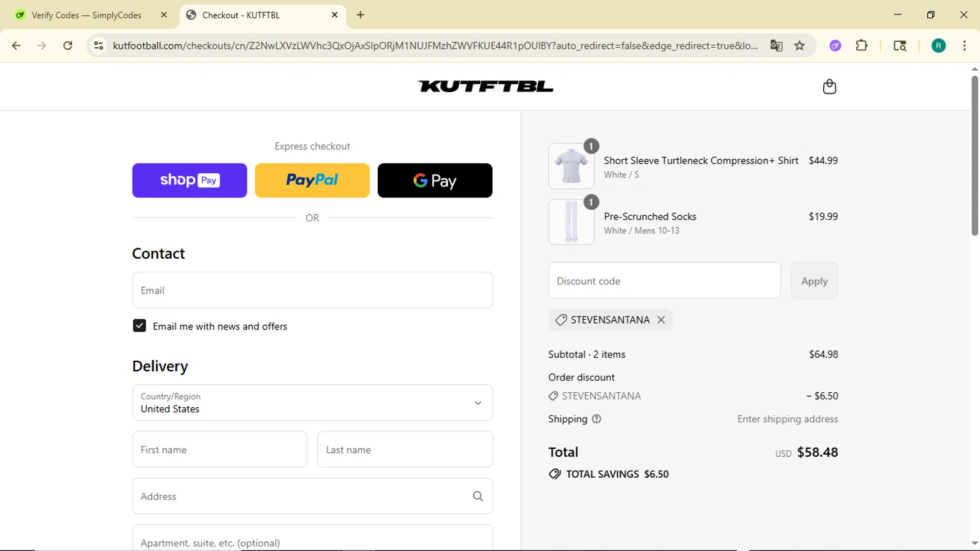Click the address search magnifier icon
This screenshot has width=980, height=551.
[x=478, y=496]
